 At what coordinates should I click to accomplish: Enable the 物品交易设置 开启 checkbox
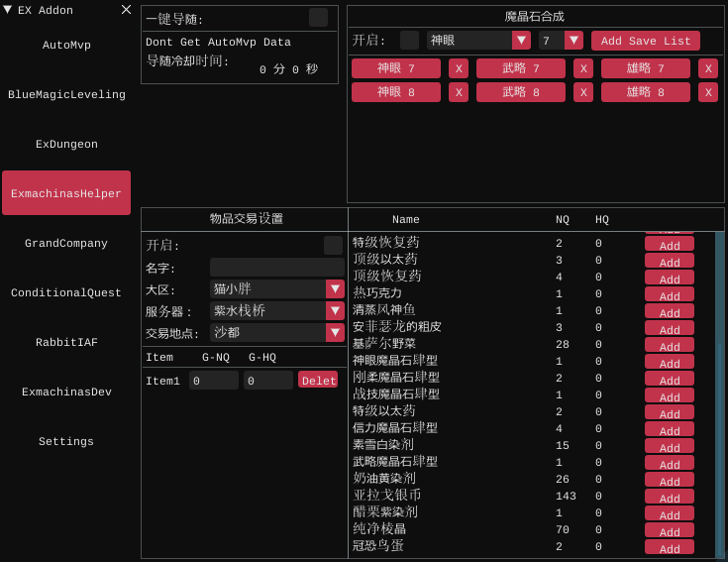click(333, 245)
